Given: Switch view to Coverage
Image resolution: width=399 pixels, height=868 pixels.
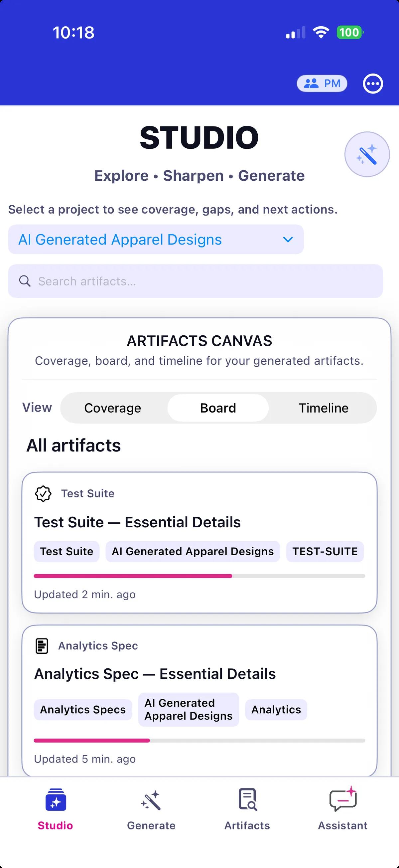Looking at the screenshot, I should click(112, 408).
